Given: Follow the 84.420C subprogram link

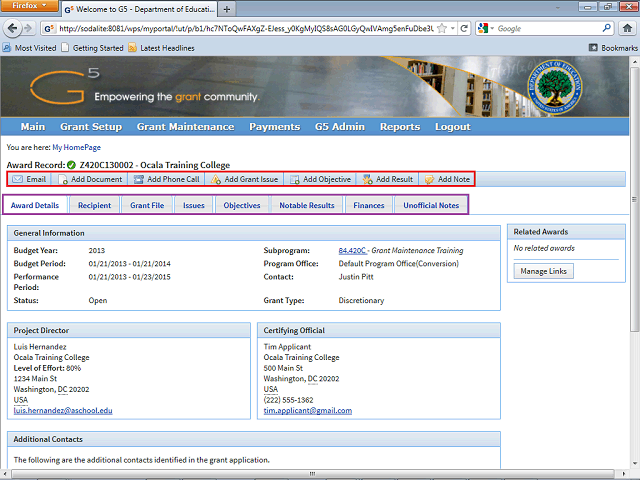Looking at the screenshot, I should click(x=352, y=250).
